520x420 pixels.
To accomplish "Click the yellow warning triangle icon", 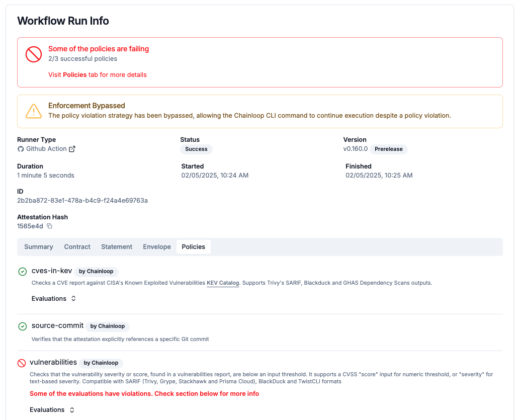I will [34, 111].
